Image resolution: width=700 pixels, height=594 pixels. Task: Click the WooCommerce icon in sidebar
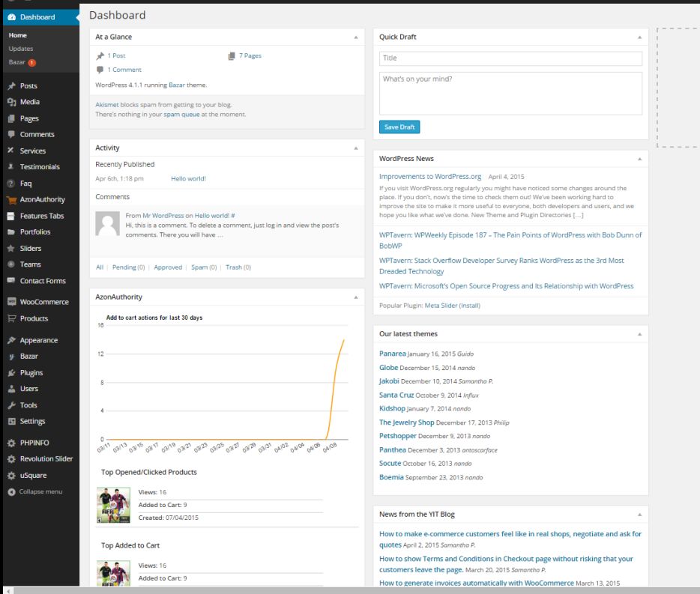pyautogui.click(x=11, y=302)
